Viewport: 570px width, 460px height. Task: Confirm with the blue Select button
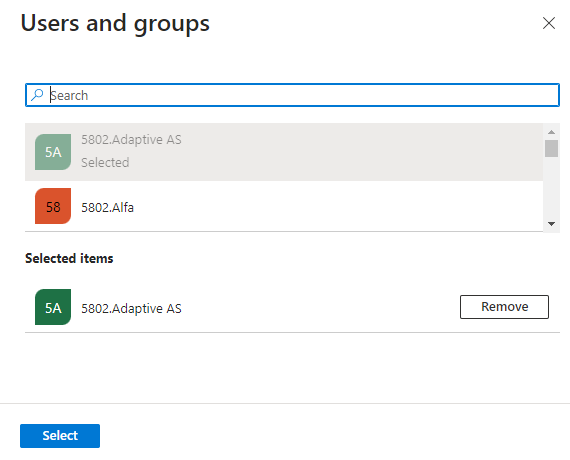(60, 436)
